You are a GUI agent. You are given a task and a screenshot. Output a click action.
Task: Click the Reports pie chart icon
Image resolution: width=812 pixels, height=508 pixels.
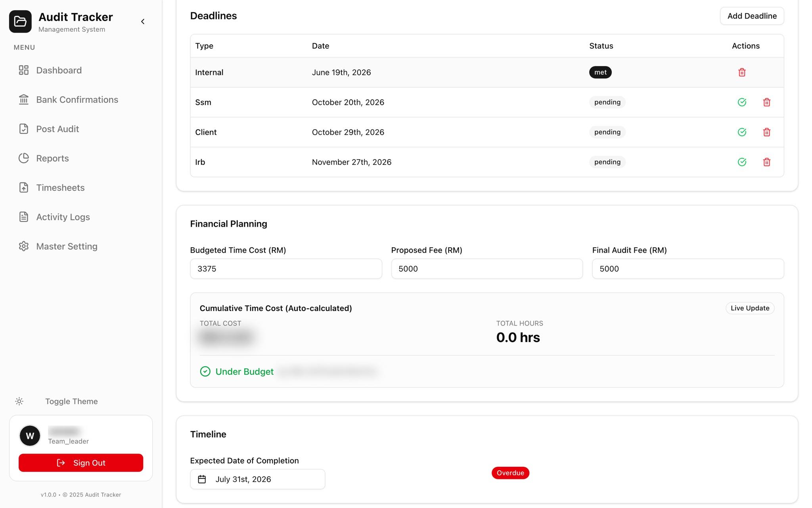point(24,158)
